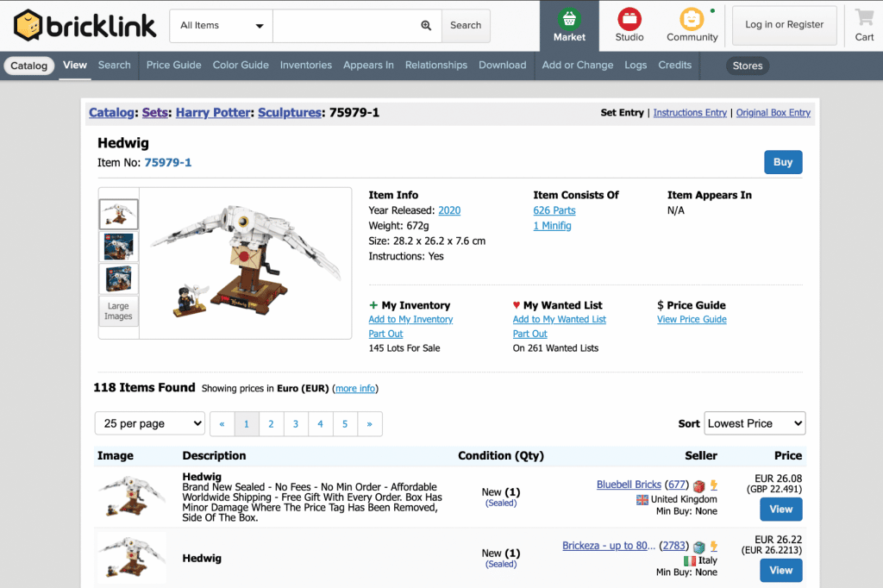Open the Color Guide tab
The image size is (883, 588).
pyautogui.click(x=241, y=65)
